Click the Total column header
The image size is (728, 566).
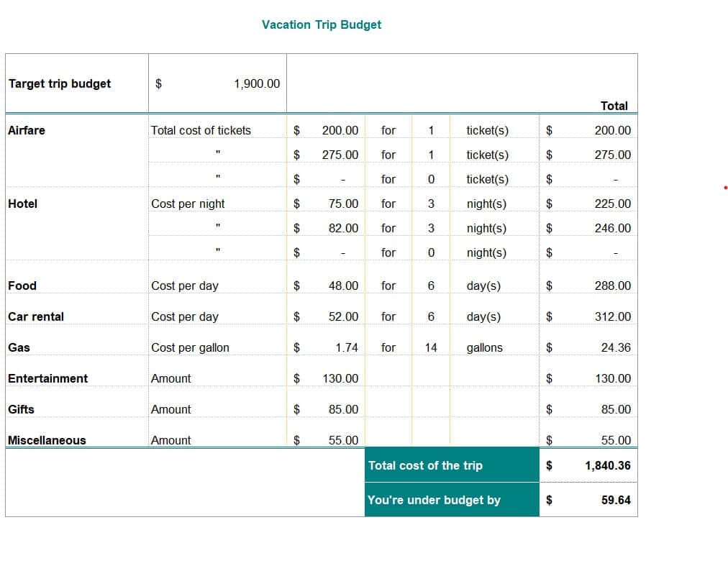614,106
